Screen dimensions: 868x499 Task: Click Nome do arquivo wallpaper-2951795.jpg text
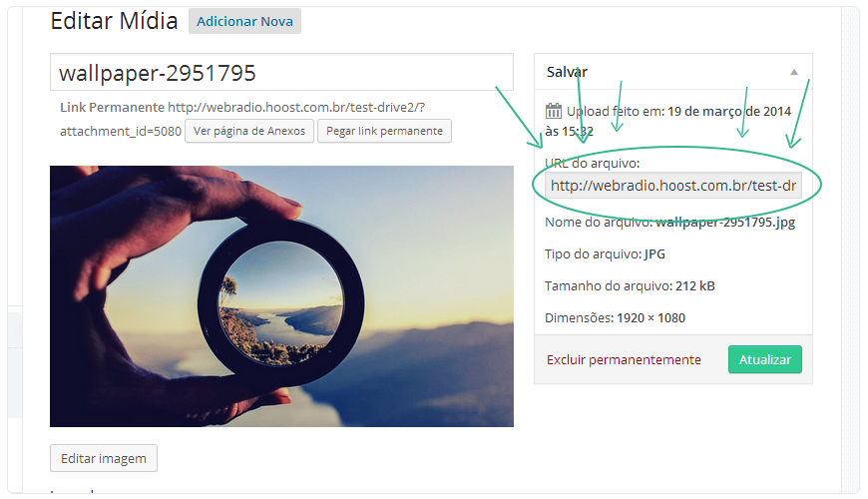[669, 223]
